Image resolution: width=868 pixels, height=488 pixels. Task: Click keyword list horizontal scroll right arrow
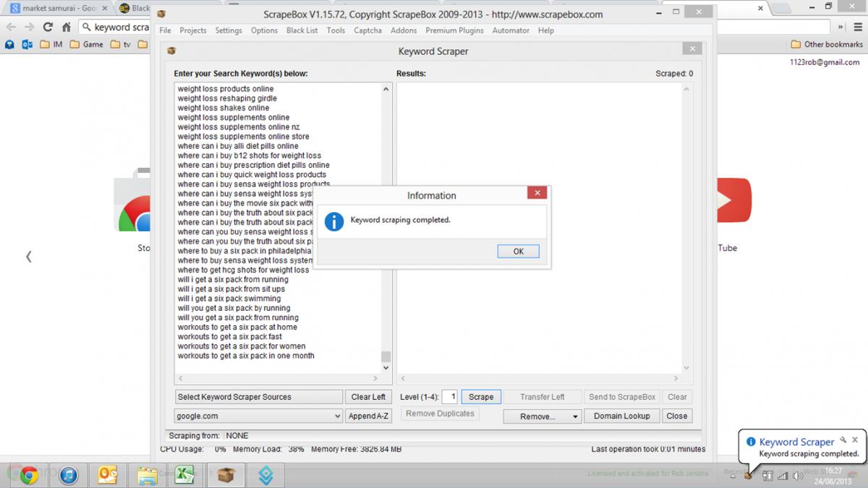(375, 378)
